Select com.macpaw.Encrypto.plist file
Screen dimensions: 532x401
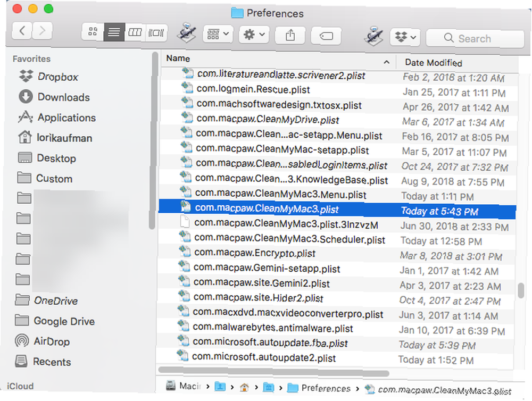coord(254,253)
